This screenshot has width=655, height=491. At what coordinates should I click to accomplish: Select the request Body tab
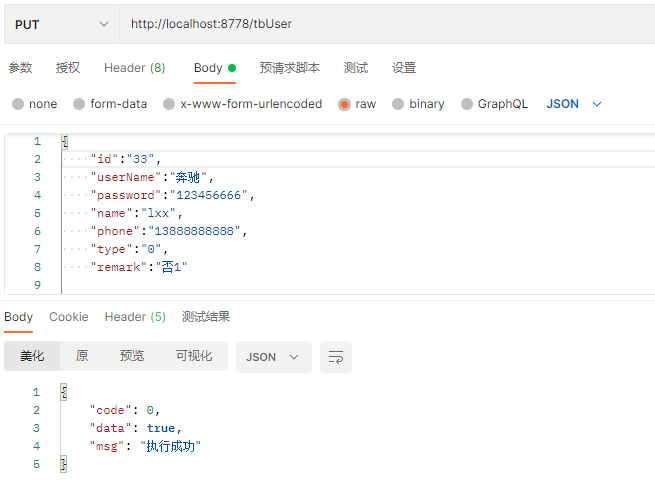(x=215, y=68)
